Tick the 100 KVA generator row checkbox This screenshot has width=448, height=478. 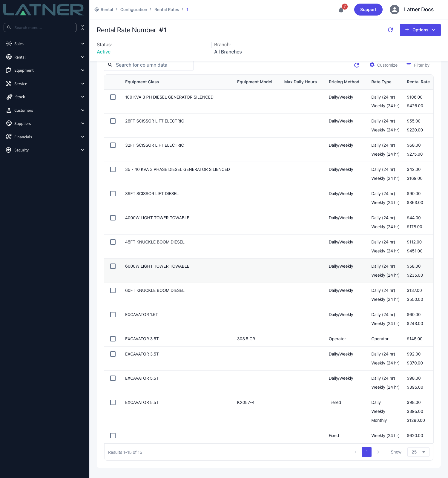[x=113, y=97]
